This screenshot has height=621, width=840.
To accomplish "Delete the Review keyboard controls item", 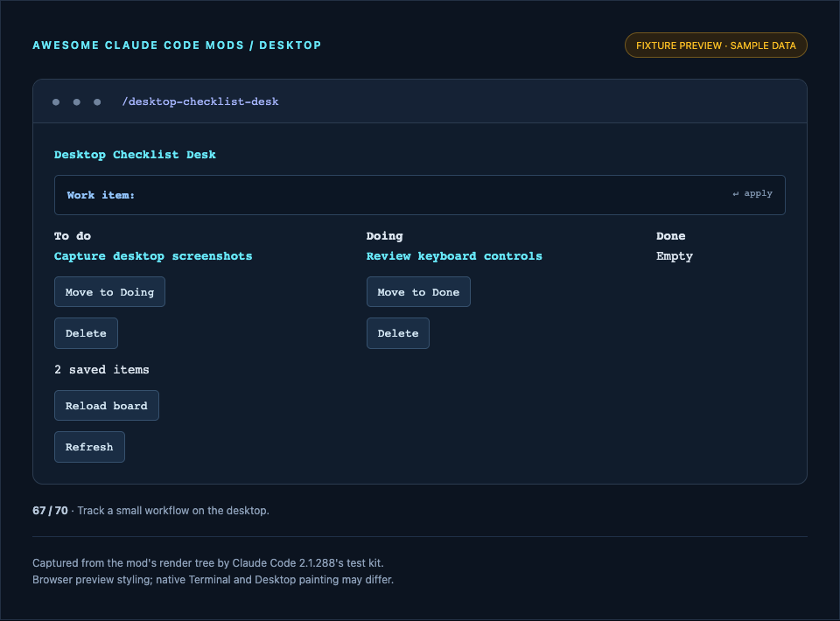I will (x=397, y=333).
